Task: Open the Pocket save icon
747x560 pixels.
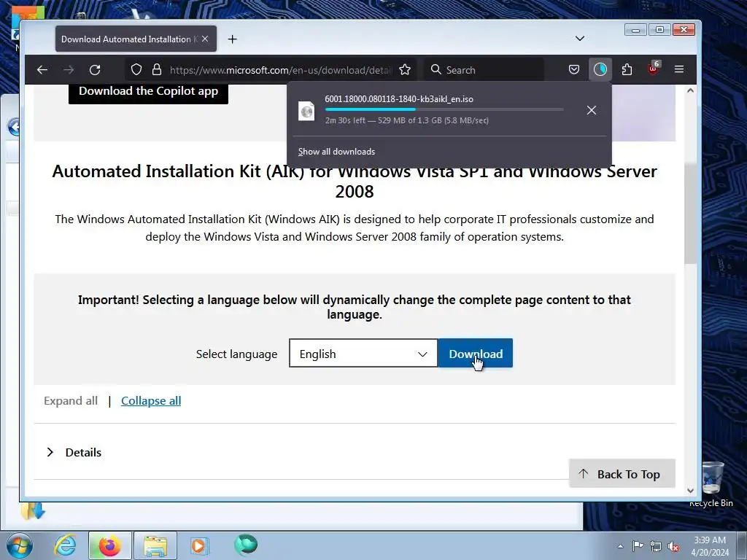Action: (574, 70)
